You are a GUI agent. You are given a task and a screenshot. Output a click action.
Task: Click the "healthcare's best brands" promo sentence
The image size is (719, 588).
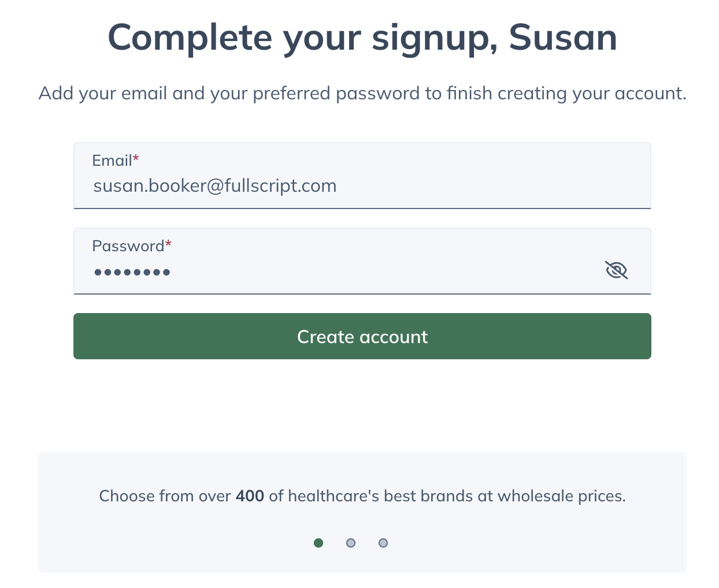tap(362, 496)
